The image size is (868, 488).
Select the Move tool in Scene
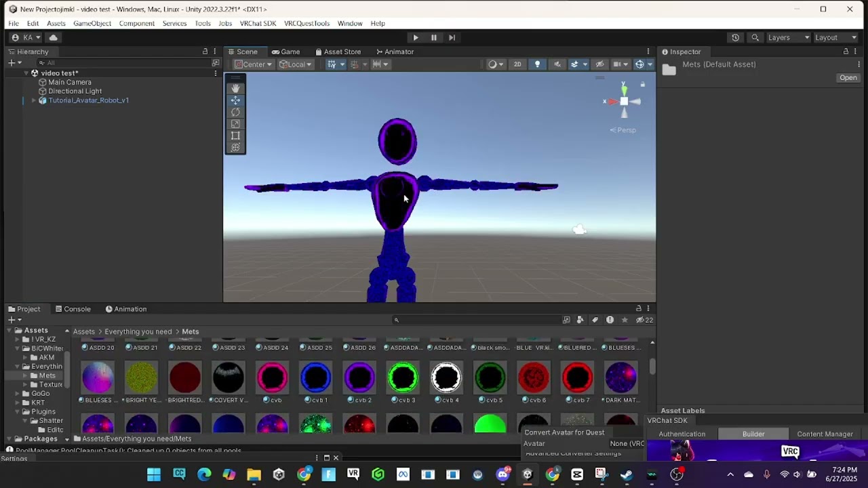pos(235,100)
